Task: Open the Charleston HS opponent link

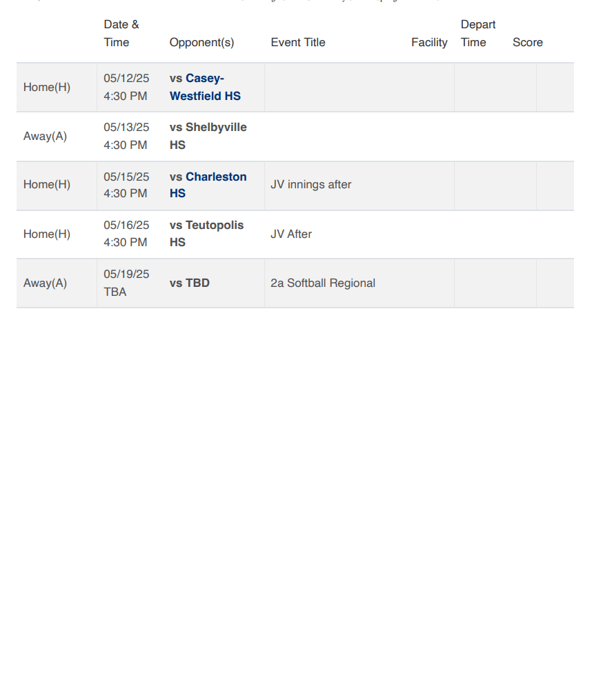Action: 215,177
